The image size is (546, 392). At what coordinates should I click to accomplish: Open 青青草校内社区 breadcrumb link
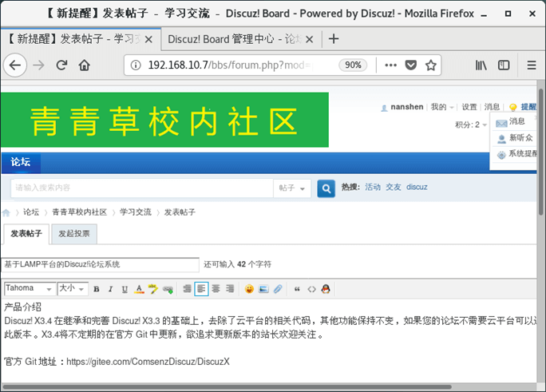[x=79, y=212]
